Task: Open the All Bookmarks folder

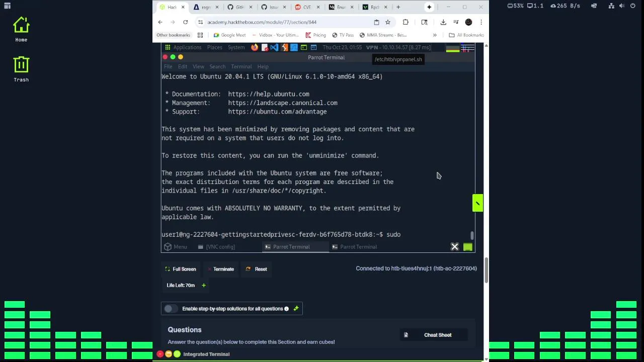Action: (466, 35)
